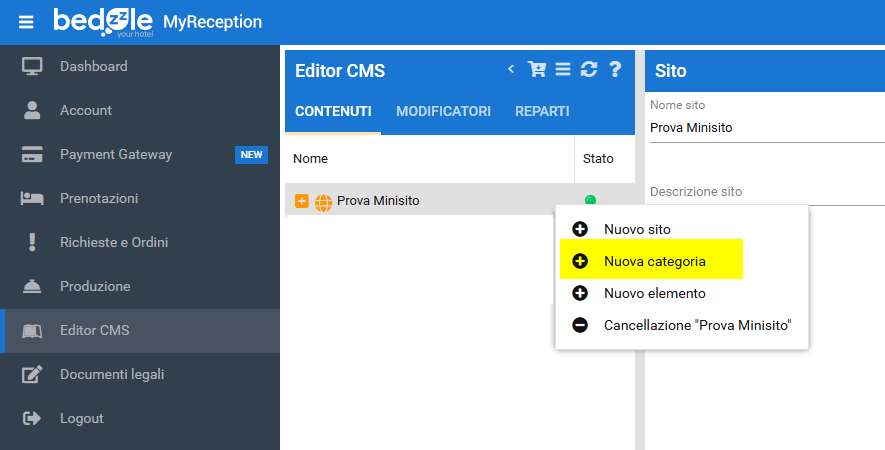The image size is (885, 450).
Task: Expand the Prova Minisito tree node
Action: [302, 201]
